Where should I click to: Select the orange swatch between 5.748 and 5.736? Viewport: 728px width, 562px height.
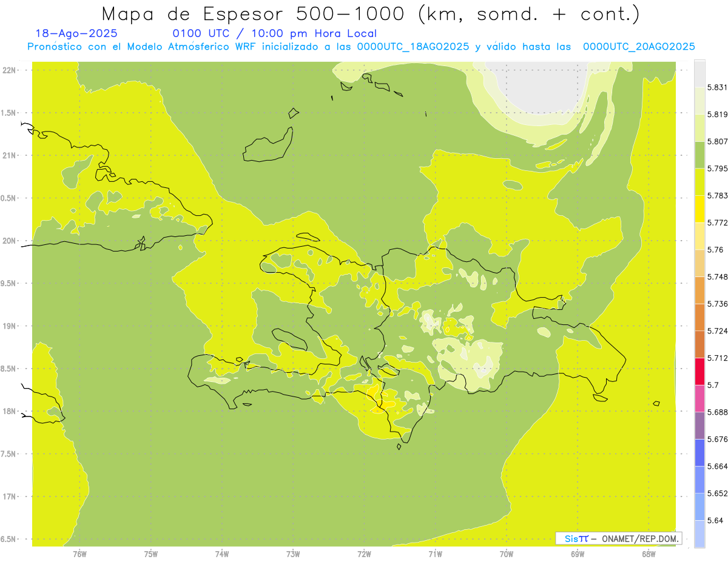(699, 290)
